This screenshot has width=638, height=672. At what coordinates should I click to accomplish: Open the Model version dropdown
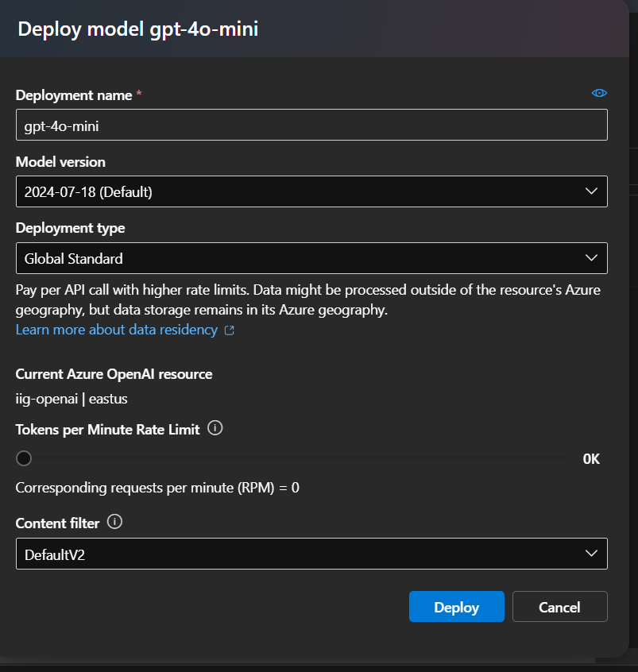(311, 191)
